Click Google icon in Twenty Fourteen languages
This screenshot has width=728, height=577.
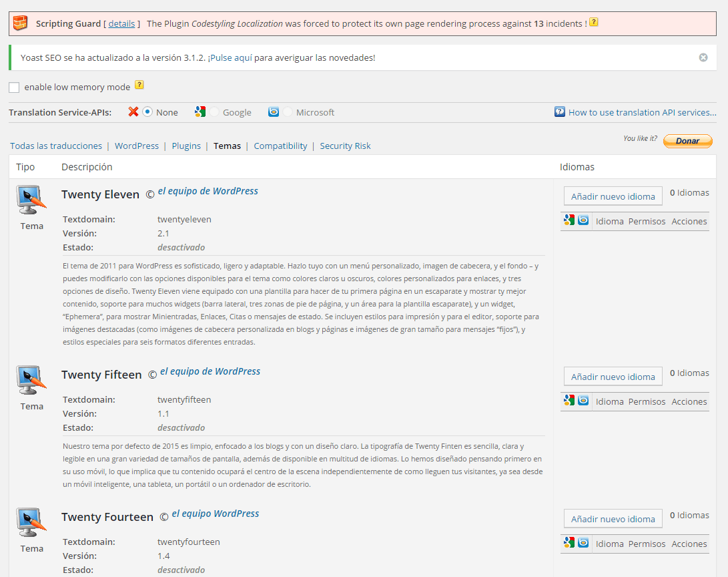click(569, 542)
